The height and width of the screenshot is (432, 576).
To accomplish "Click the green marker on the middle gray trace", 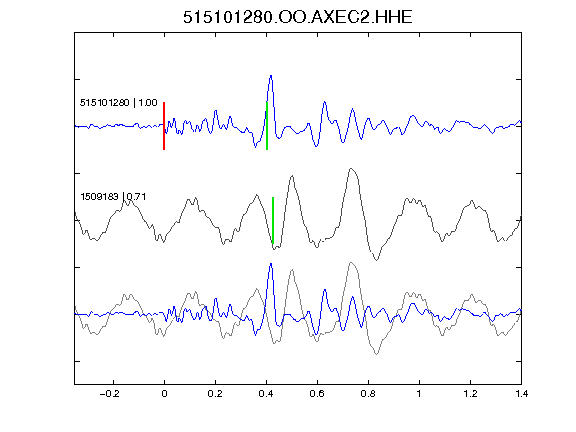I will pyautogui.click(x=273, y=220).
